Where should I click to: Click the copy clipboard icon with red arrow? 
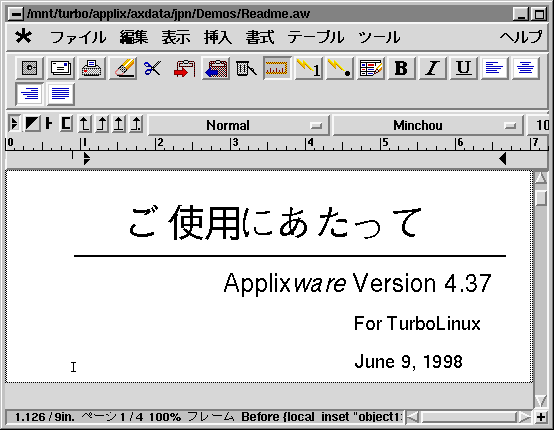click(x=184, y=68)
